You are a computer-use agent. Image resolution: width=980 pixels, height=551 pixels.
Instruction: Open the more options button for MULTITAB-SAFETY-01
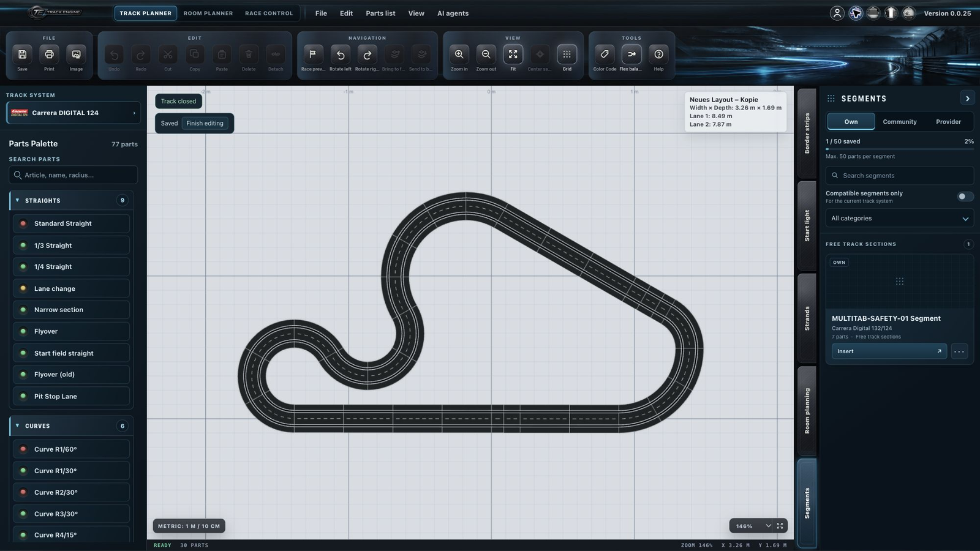pos(959,351)
